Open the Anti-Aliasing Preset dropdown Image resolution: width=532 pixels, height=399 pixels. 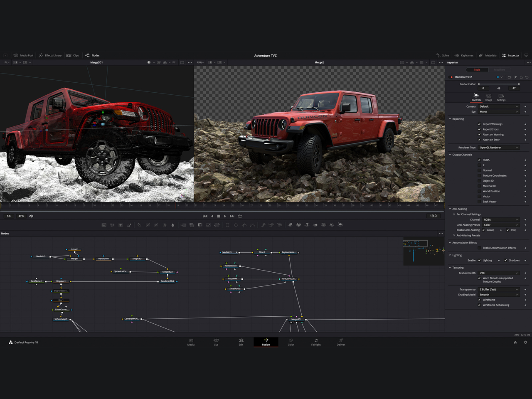[x=500, y=224]
